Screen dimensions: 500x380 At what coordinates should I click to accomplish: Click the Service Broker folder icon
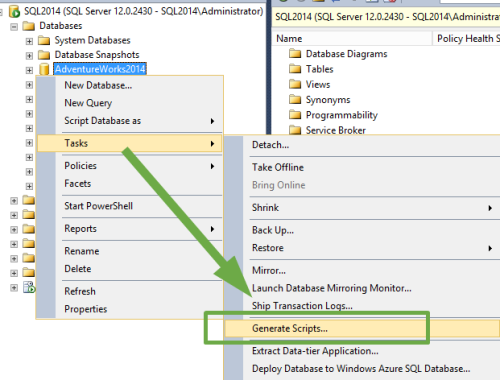pyautogui.click(x=295, y=130)
